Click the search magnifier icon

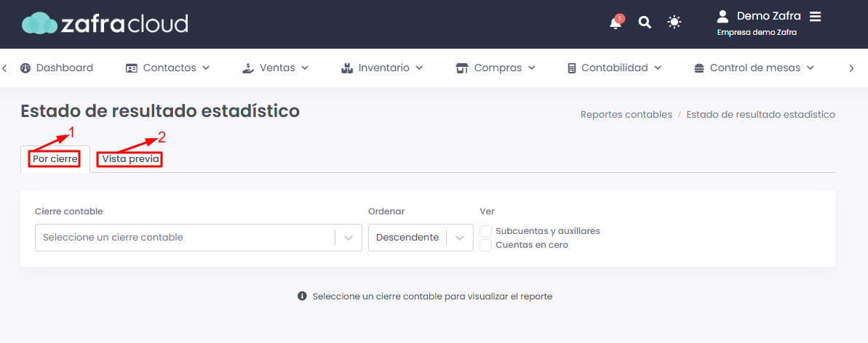(645, 23)
